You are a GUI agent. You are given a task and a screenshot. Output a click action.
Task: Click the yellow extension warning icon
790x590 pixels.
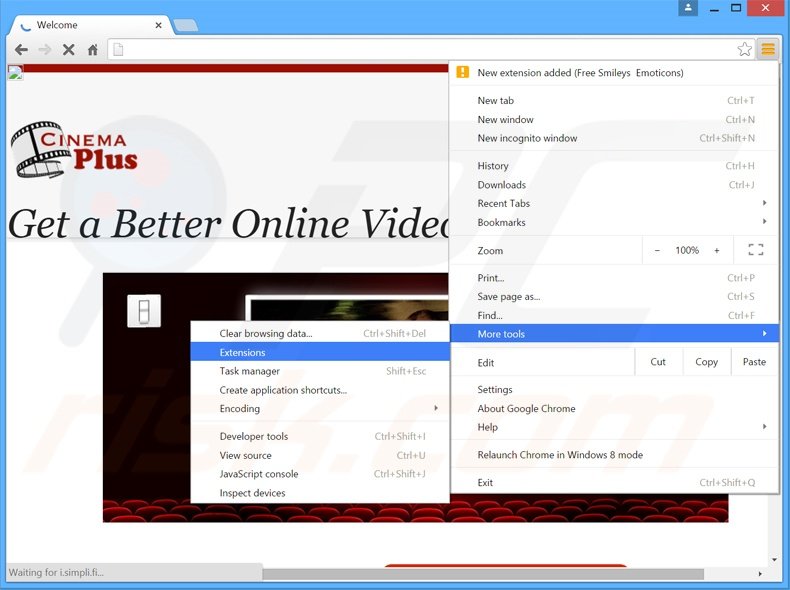pos(463,72)
